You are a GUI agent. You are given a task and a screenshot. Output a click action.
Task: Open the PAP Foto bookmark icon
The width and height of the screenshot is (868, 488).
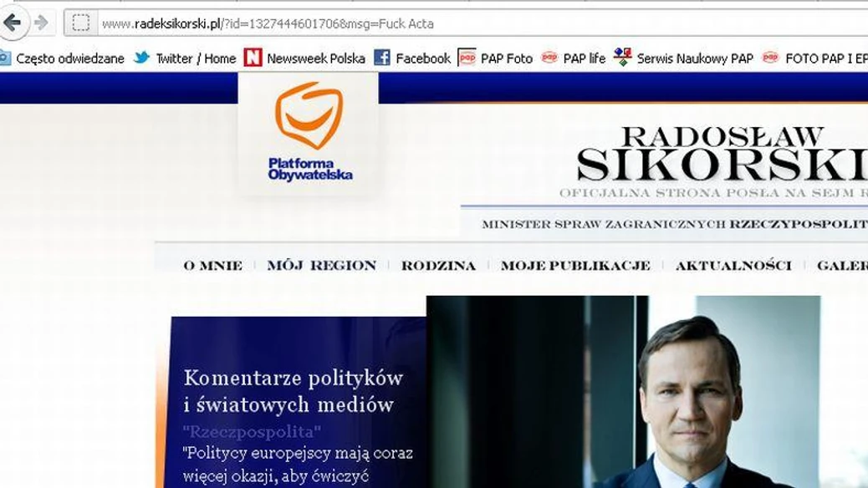[467, 58]
